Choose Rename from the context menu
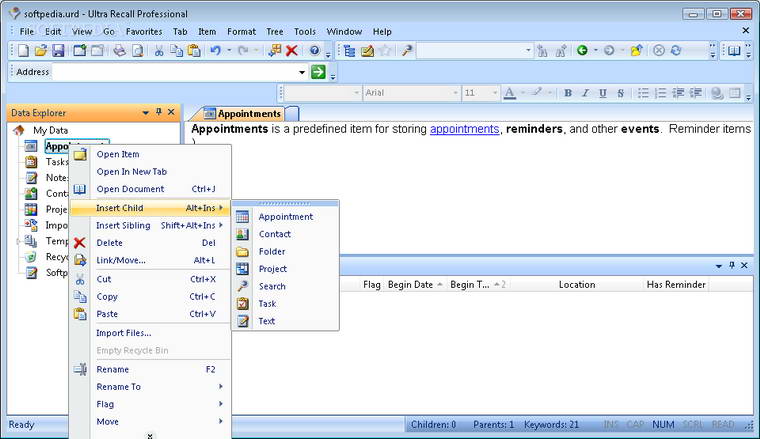This screenshot has height=439, width=760. [150, 369]
